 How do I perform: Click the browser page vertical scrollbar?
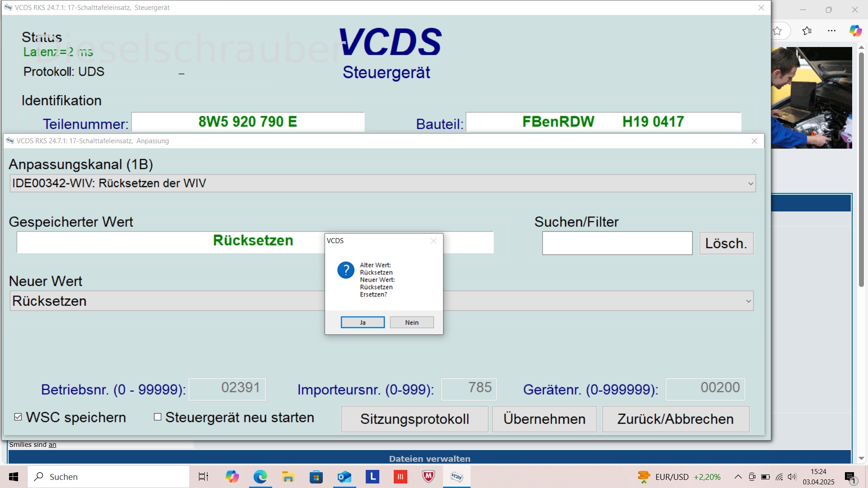(861, 169)
